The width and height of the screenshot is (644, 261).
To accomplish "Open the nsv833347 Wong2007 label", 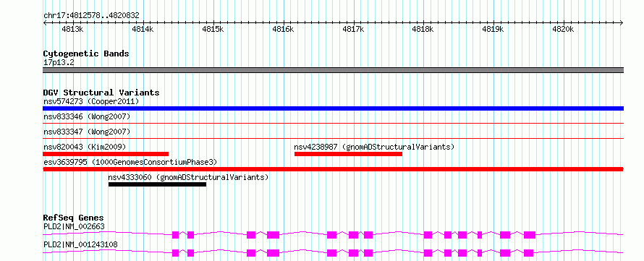I will (x=87, y=132).
